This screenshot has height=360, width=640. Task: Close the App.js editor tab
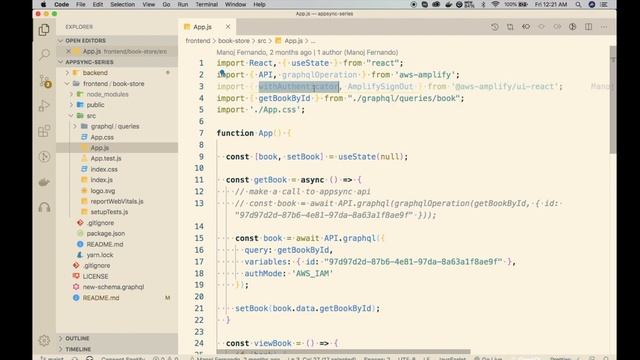[228, 27]
